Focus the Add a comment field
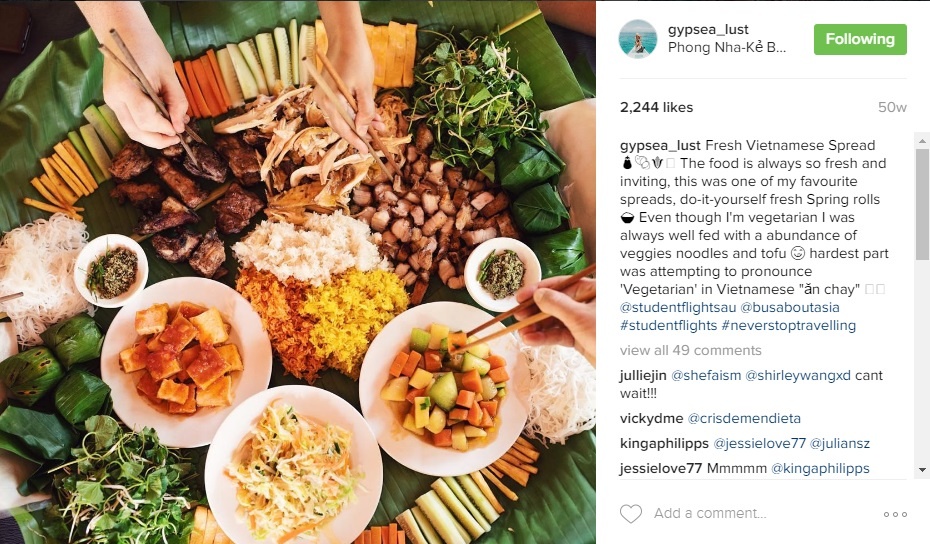This screenshot has width=930, height=544. click(x=765, y=514)
